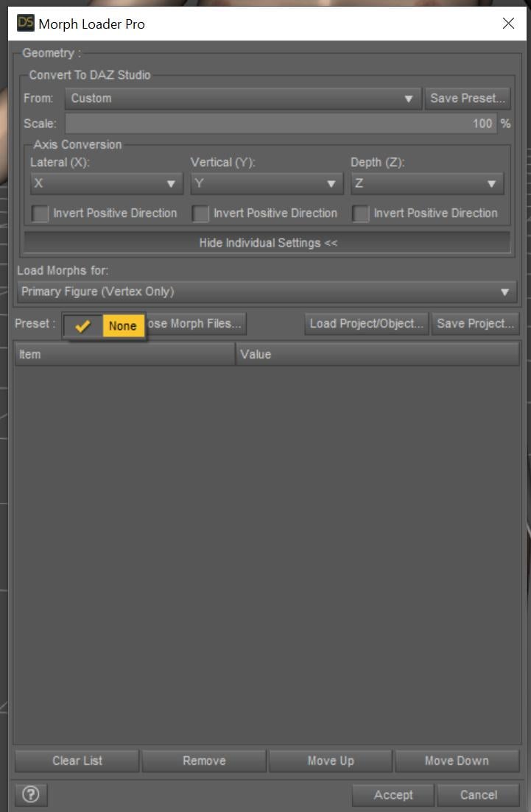Enable Invert Positive Direction for Vertical (Y)
The image size is (531, 812).
(200, 213)
